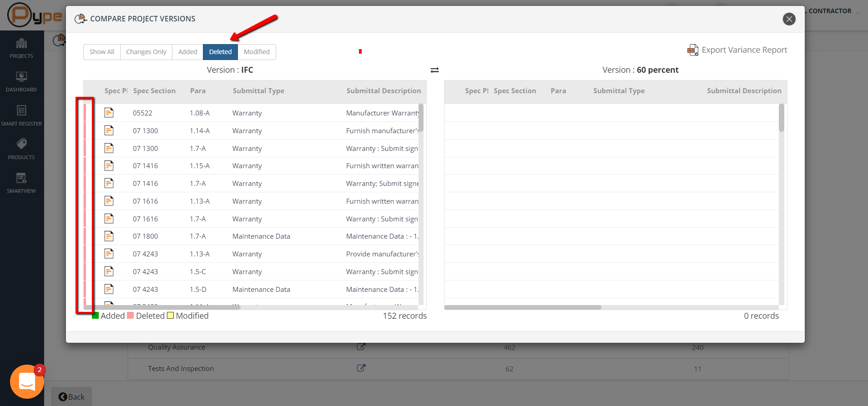
Task: Click Para header in IFC table
Action: (198, 91)
